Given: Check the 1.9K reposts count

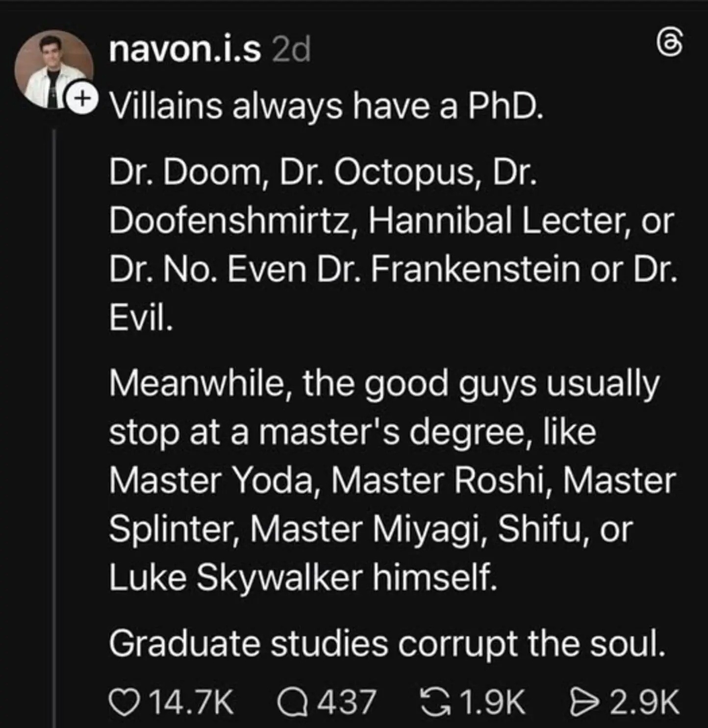Looking at the screenshot, I should pos(493,703).
